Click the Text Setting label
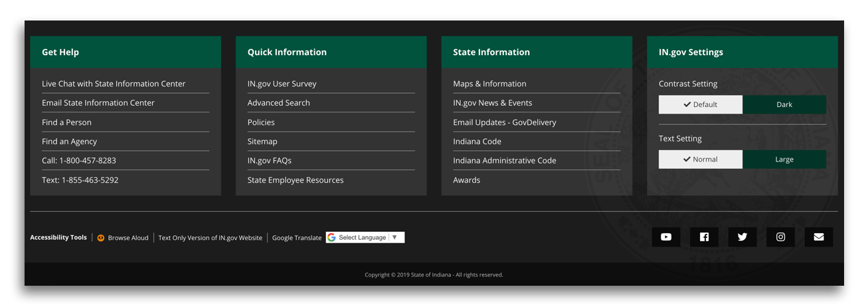The image size is (868, 305). [680, 139]
